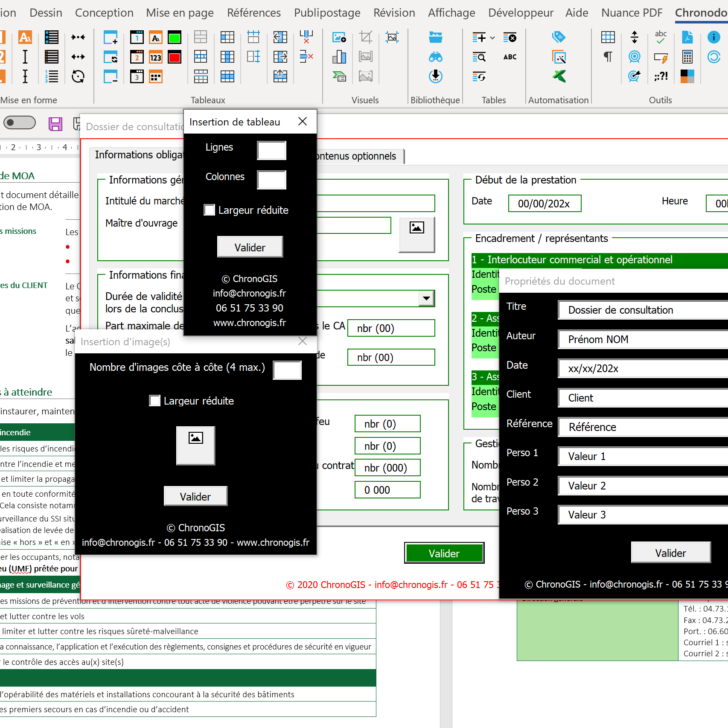
Task: Click the circular refresh arrows icon
Action: coord(78,77)
